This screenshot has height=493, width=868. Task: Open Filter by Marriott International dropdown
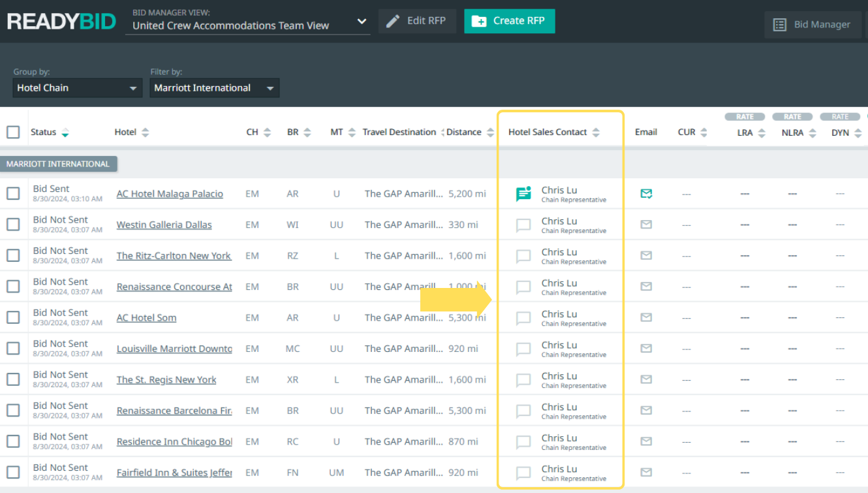(x=215, y=88)
